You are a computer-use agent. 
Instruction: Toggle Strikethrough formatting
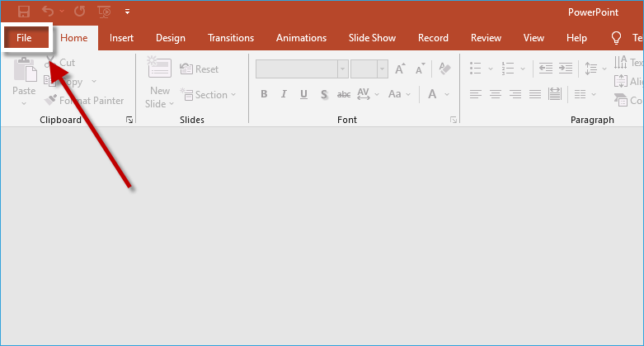tap(344, 95)
